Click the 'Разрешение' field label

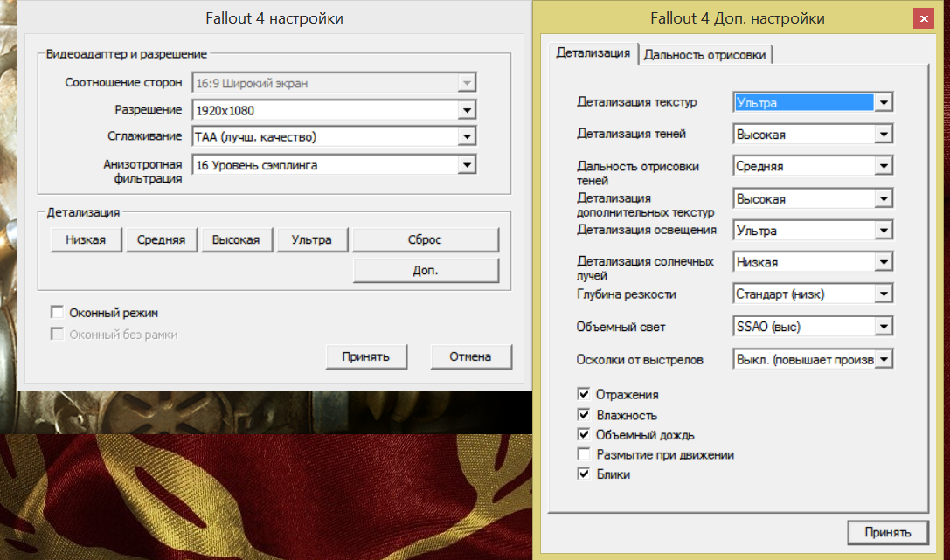149,109
